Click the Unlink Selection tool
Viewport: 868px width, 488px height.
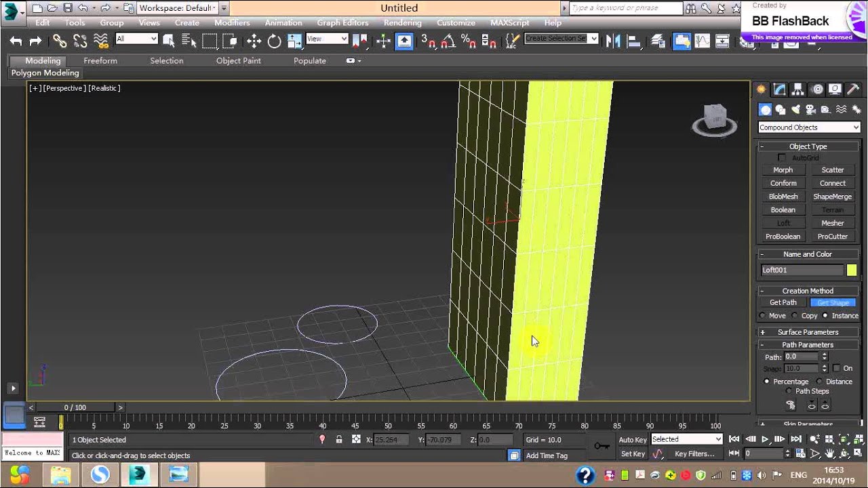point(80,41)
